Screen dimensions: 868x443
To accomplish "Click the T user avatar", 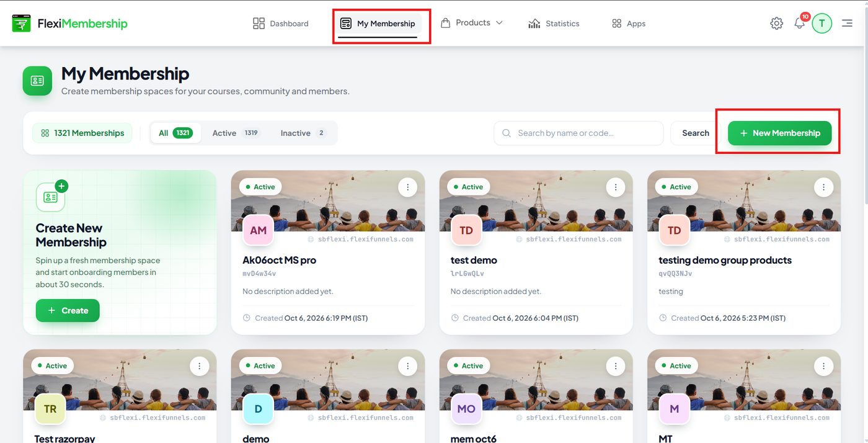I will [822, 24].
